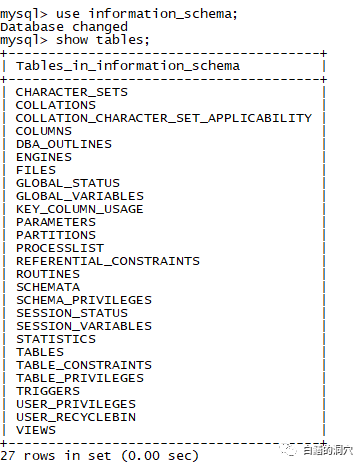Select REFERENTIAL_CONSTRAINTS text
The height and width of the screenshot is (467, 364).
108,261
